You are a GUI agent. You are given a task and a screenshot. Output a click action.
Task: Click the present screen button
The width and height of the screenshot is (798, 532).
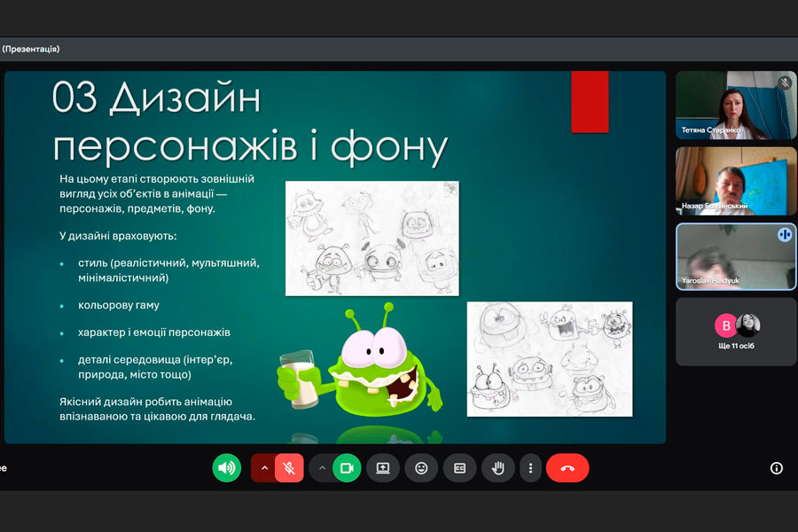(x=383, y=468)
